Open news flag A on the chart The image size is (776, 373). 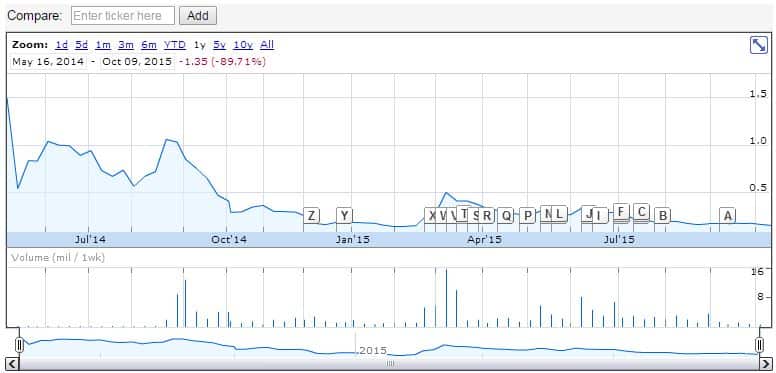click(x=728, y=216)
